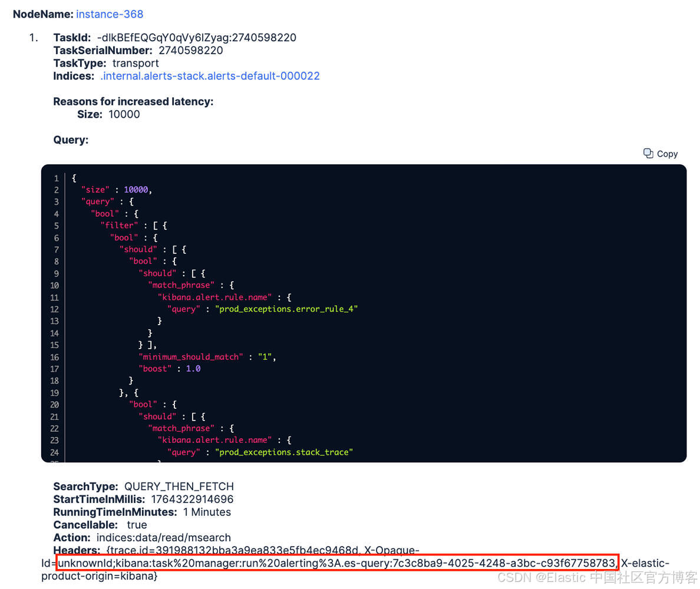Viewport: 700px width, 589px height.
Task: Click the "boost" value 1.0
Action: click(x=193, y=369)
